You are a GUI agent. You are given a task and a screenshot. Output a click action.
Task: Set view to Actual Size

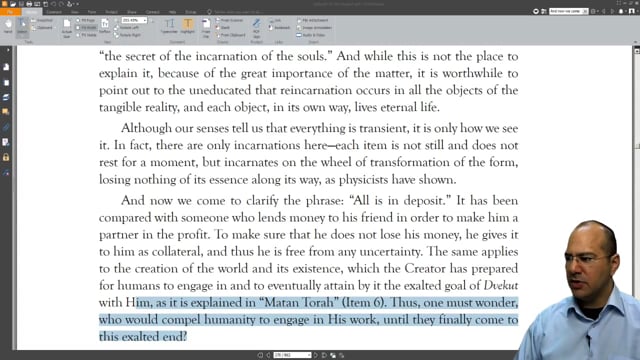click(x=67, y=28)
